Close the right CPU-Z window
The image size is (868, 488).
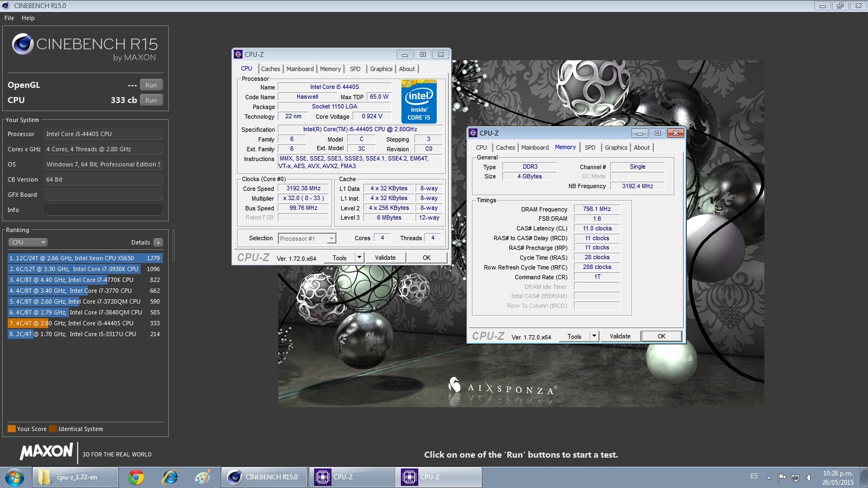click(x=675, y=133)
